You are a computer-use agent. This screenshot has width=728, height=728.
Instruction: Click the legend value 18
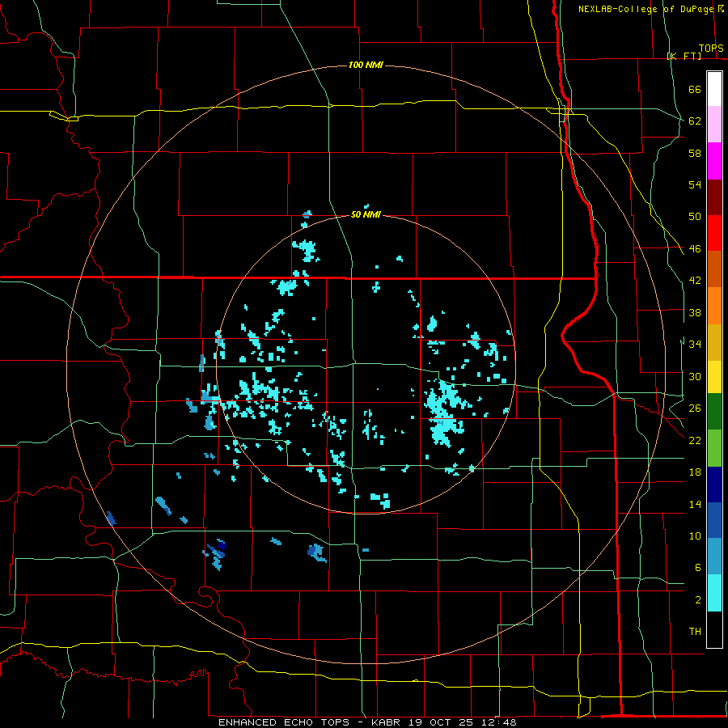[x=695, y=472]
